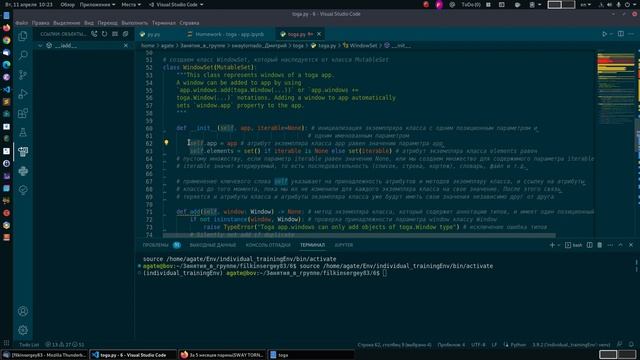The width and height of the screenshot is (640, 360).
Task: Open the Accounts icon at the activity bar bottom
Action: coord(23,311)
